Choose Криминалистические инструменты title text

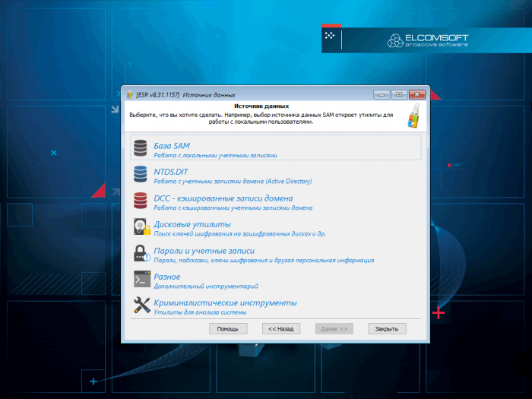[x=225, y=302]
